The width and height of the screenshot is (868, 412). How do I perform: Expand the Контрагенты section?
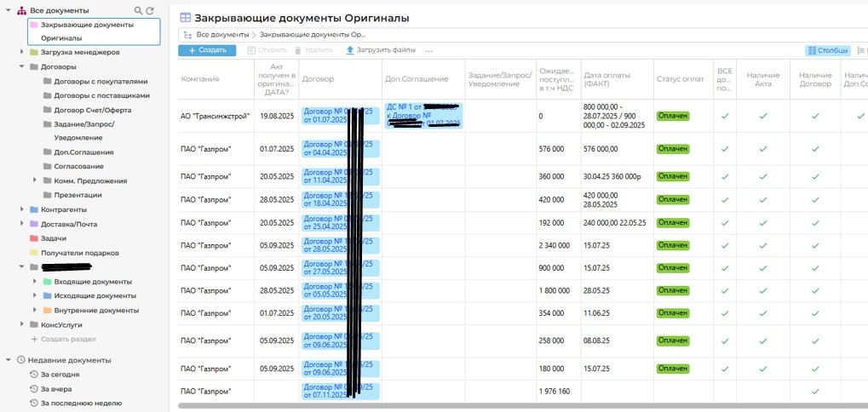pyautogui.click(x=21, y=209)
